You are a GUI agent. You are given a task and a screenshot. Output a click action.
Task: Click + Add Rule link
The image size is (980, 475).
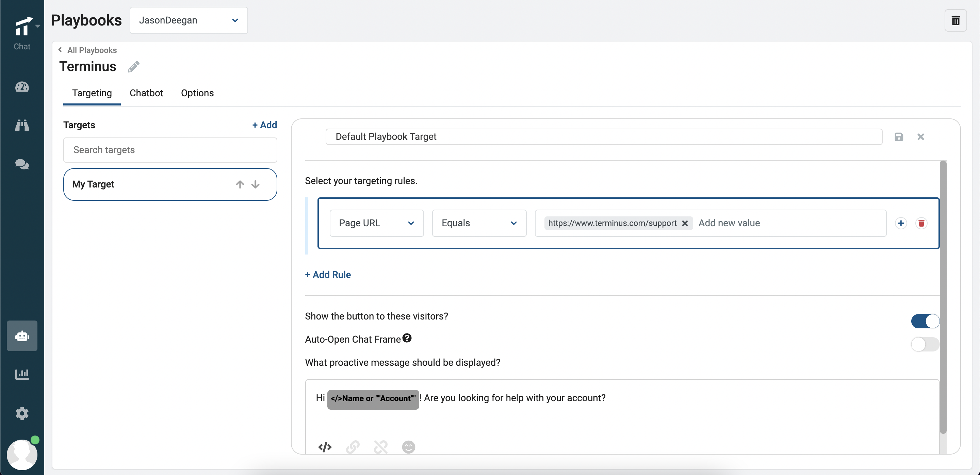[328, 275]
